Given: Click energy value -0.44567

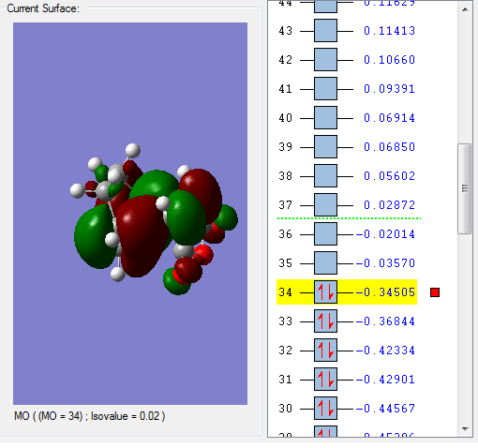Looking at the screenshot, I should (x=385, y=409).
